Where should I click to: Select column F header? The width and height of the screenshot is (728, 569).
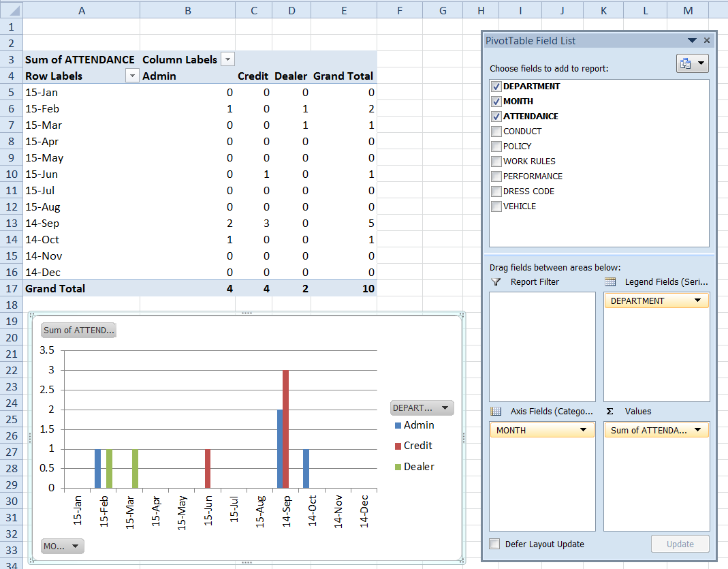point(398,10)
